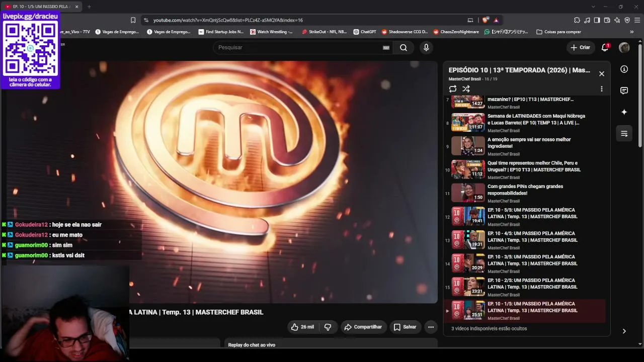Open the playlist title EPISÓDIO 10 link
644x362 pixels.
point(519,70)
